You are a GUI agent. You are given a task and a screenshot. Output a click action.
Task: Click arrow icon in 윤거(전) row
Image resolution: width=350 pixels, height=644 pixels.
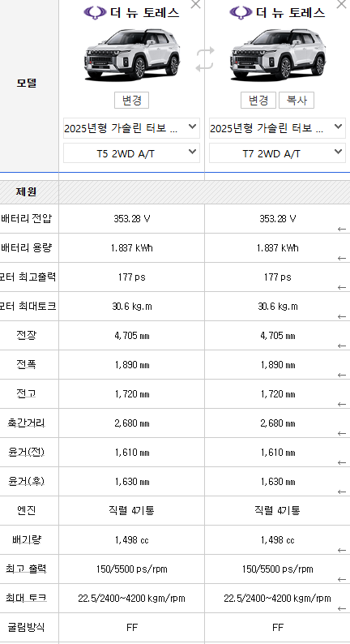point(342,462)
